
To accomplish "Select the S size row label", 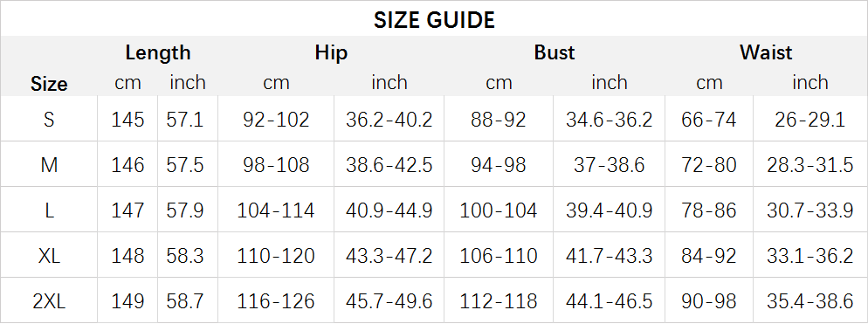I will [49, 119].
